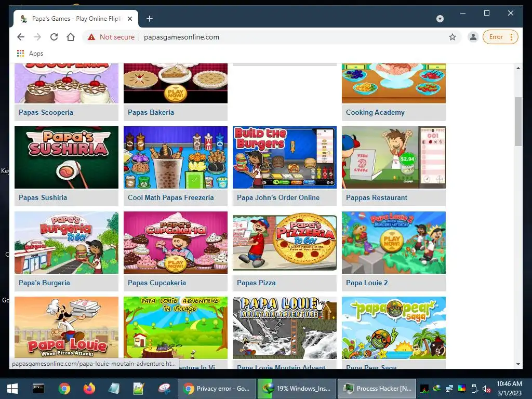
Task: Click the Papa Louie 2 title link
Action: coord(367,283)
